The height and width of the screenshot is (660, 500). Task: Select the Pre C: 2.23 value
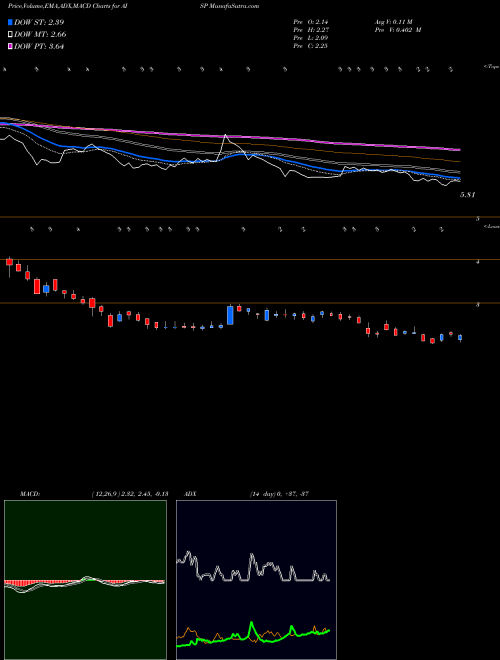pyautogui.click(x=311, y=46)
